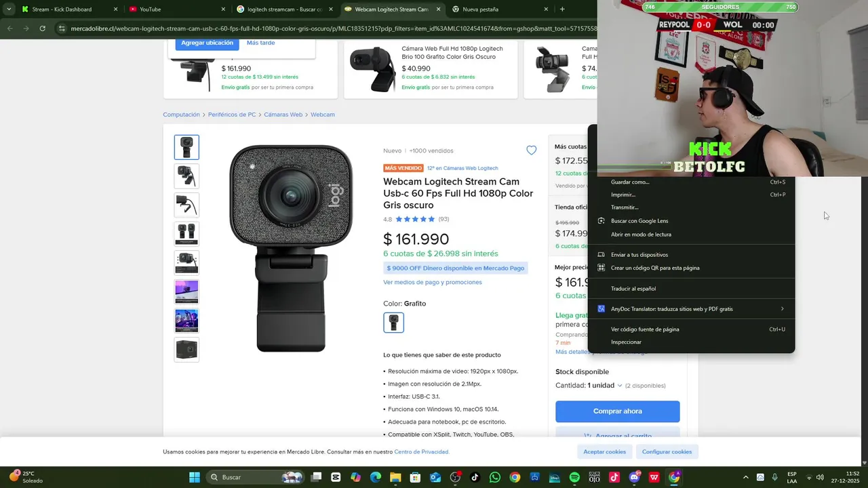Click the 'Agregar ubicación' button
This screenshot has height=488, width=868.
(207, 43)
